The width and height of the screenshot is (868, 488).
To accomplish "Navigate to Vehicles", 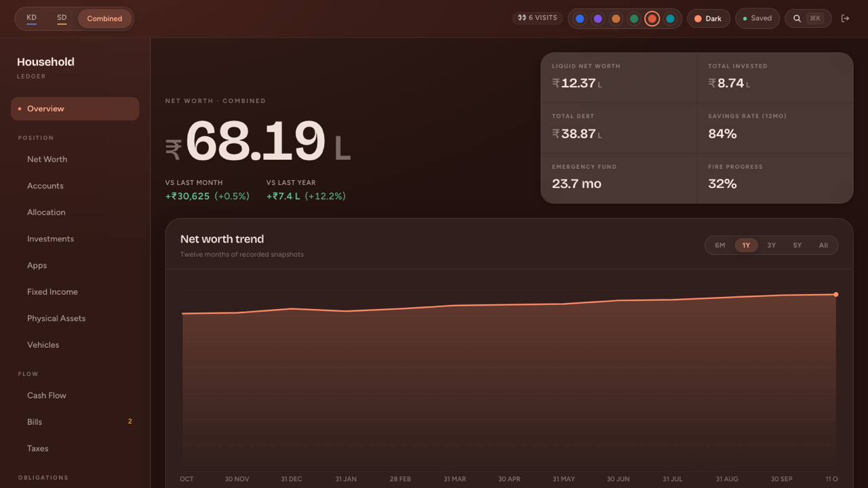I will click(x=75, y=344).
